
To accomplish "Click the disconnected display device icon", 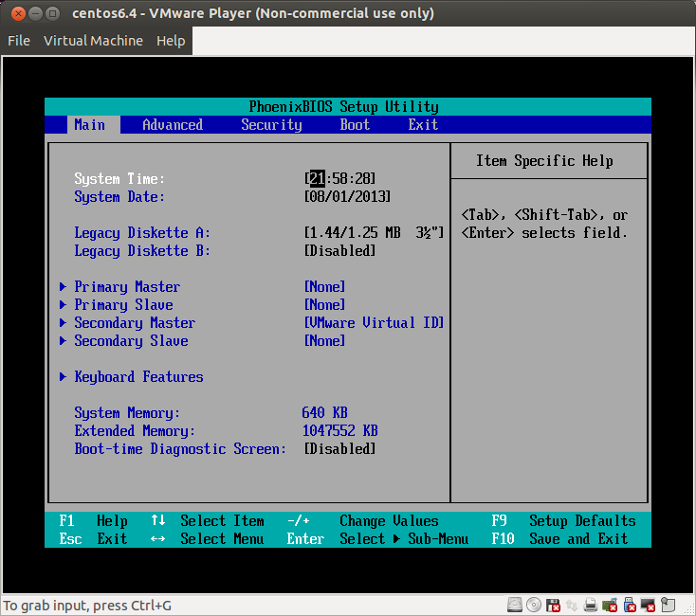I will 649,605.
